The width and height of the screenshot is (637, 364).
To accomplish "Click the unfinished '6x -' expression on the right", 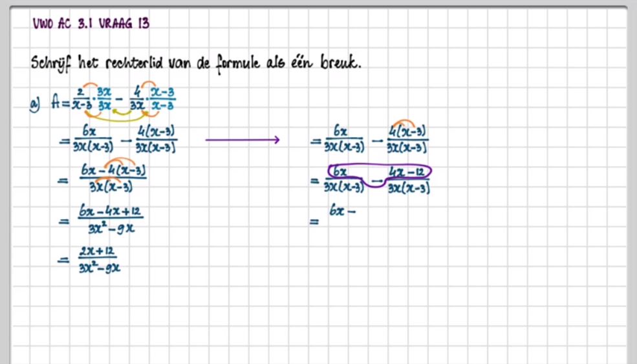I will pos(343,211).
